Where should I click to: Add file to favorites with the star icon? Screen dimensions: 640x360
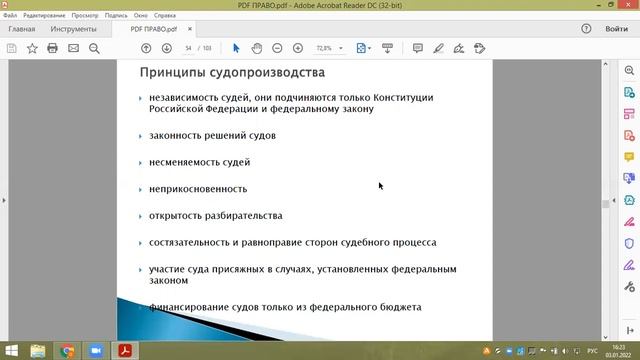point(32,48)
